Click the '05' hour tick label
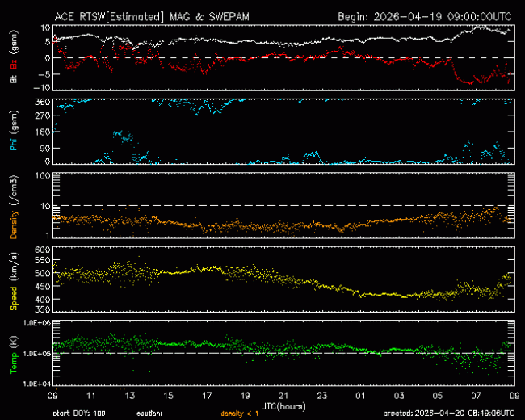 coord(437,396)
